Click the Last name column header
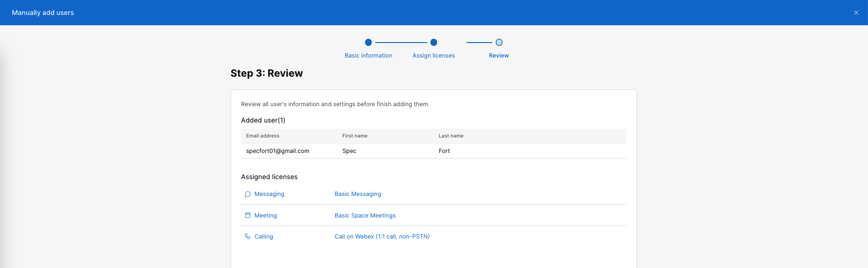Screen dimensions: 868x268 (x=451, y=136)
